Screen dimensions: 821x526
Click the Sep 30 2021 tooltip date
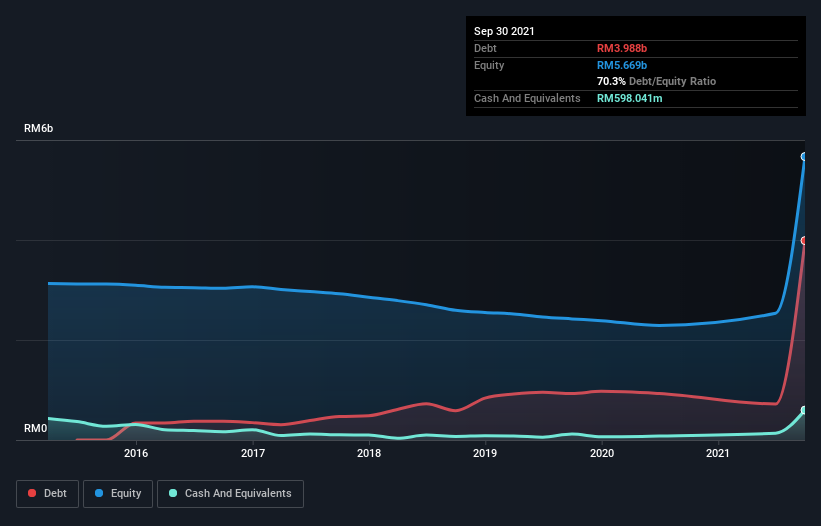(x=504, y=31)
